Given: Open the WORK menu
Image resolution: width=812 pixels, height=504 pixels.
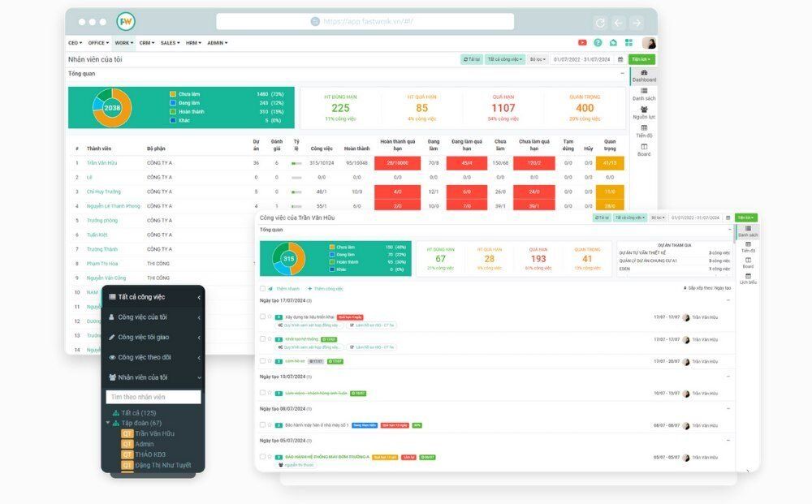Looking at the screenshot, I should pos(123,43).
